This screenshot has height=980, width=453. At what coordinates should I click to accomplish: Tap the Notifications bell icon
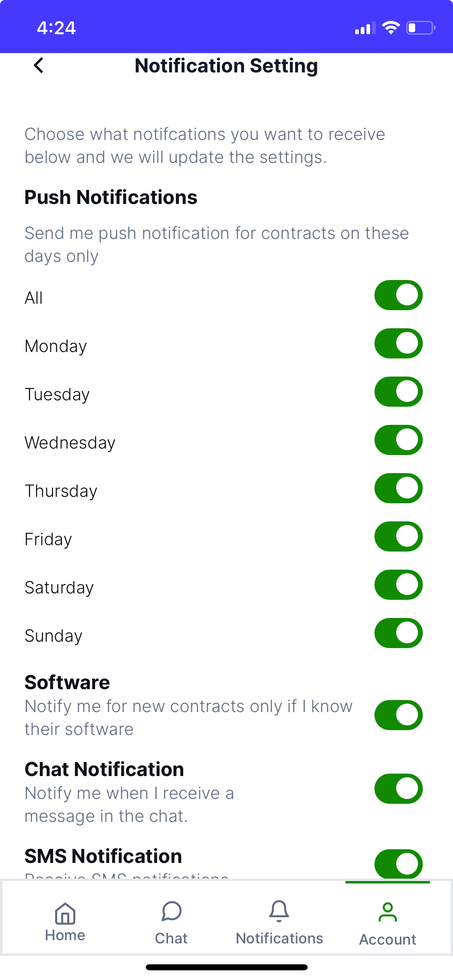279,911
